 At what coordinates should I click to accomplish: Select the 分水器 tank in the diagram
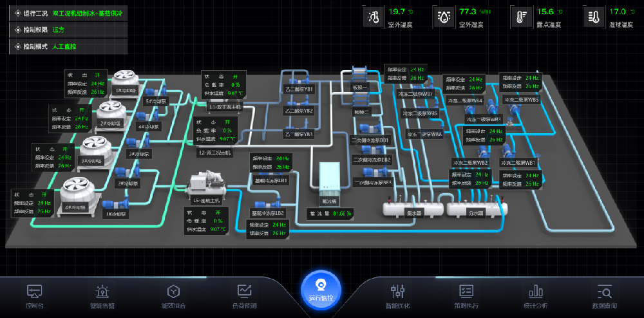point(477,207)
